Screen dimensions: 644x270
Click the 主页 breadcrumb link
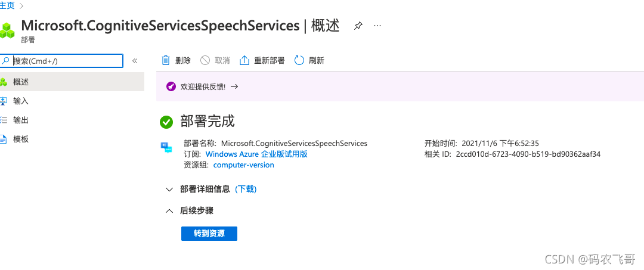click(7, 5)
